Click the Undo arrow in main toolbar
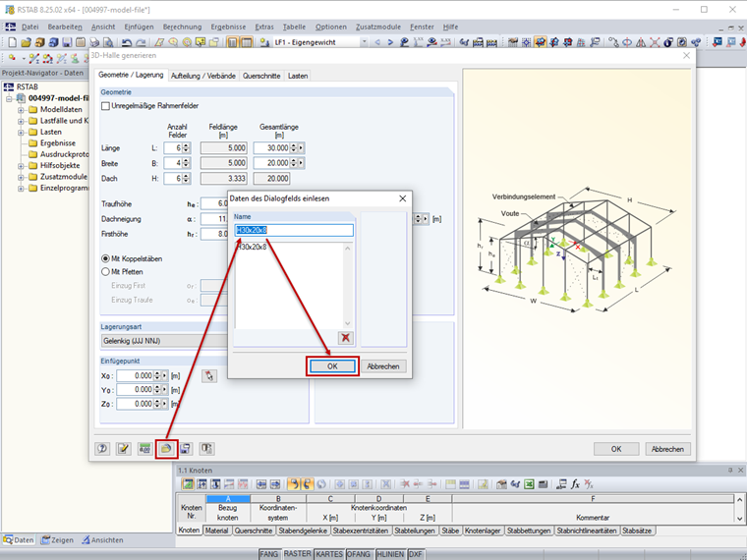 click(x=126, y=42)
